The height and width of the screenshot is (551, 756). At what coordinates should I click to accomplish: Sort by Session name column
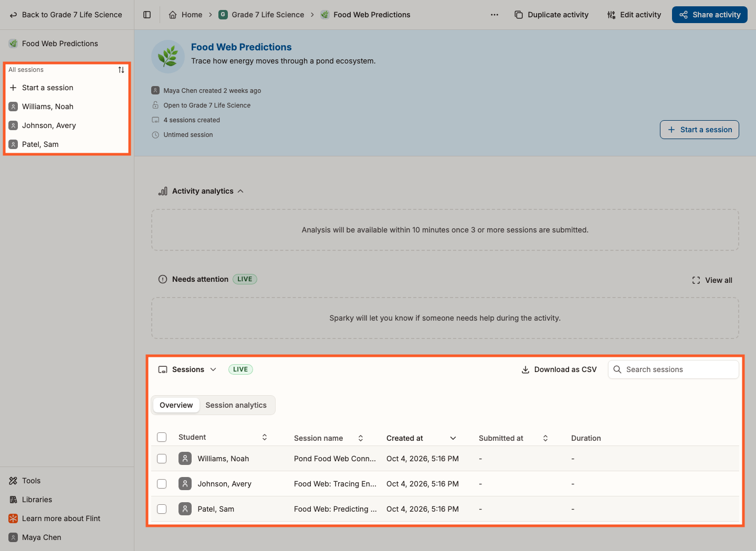pos(361,438)
